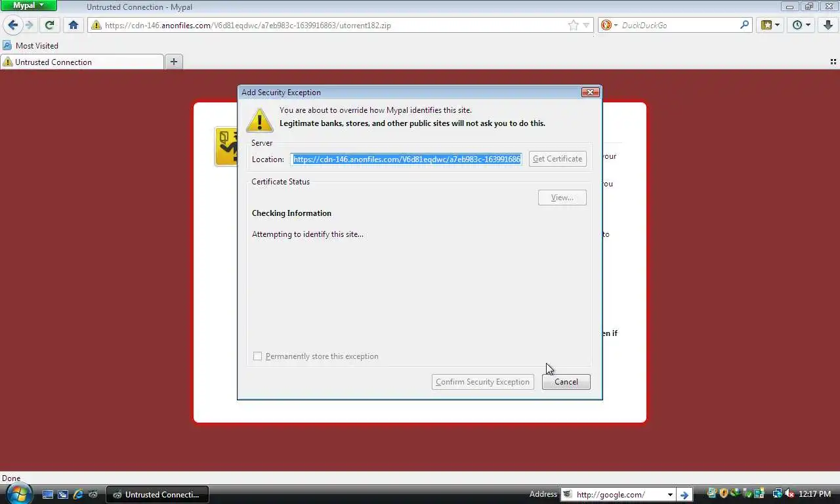840x504 pixels.
Task: Click Confirm Security Exception button
Action: tap(482, 382)
